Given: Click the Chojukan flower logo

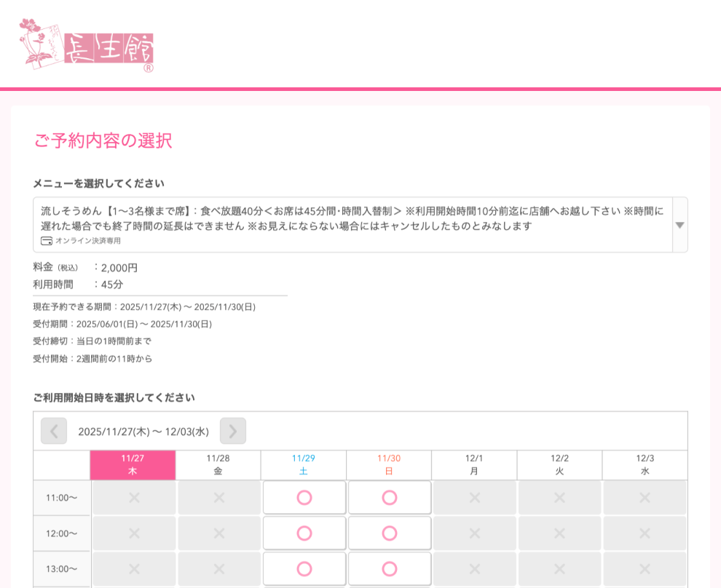Looking at the screenshot, I should [86, 45].
